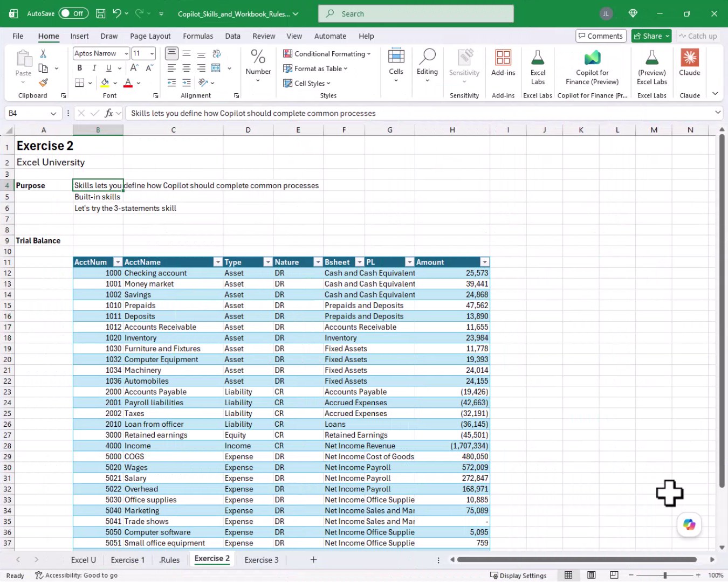Viewport: 728px width, 582px height.
Task: Click the Copy icon in Clipboard group
Action: [43, 68]
